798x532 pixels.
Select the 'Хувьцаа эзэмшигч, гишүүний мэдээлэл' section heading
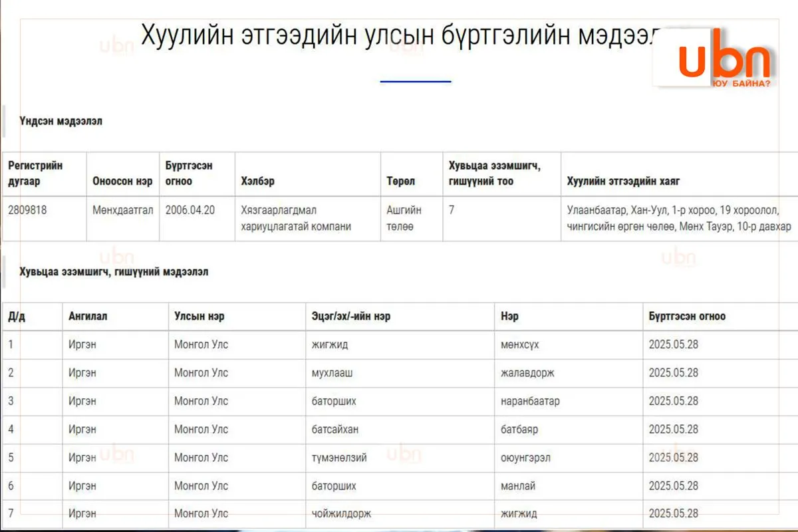pos(114,272)
